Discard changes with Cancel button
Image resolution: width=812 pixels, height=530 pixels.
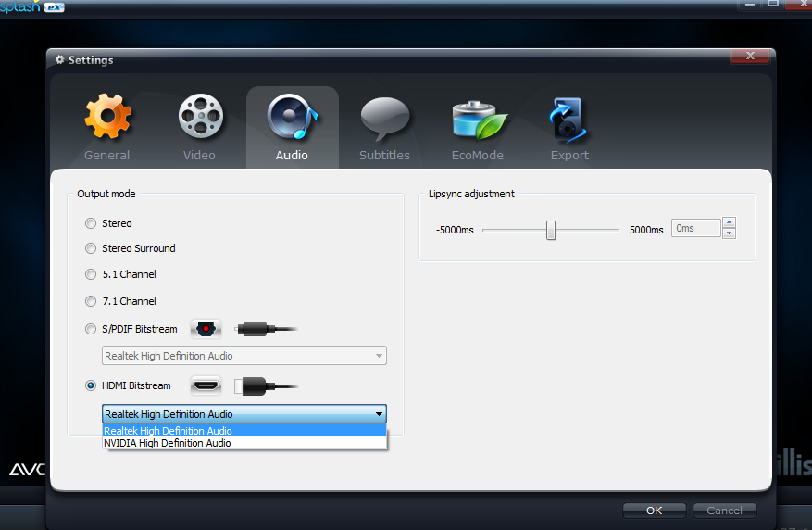pos(724,511)
